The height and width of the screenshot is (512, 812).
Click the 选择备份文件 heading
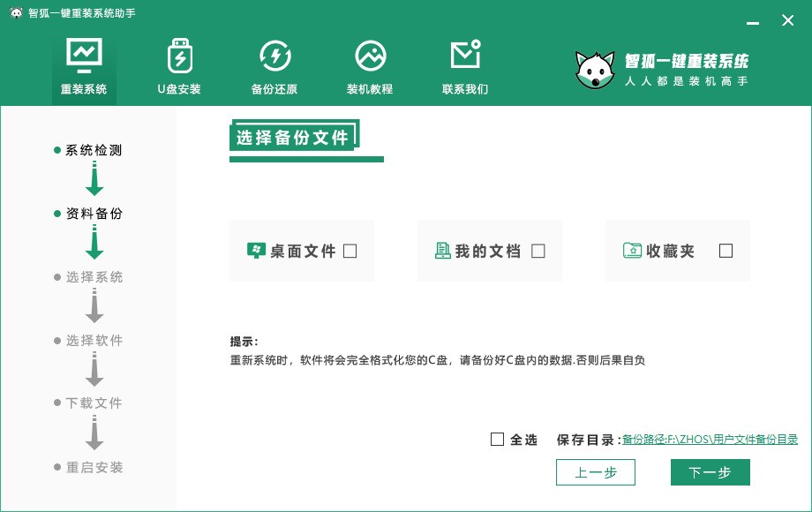coord(293,137)
